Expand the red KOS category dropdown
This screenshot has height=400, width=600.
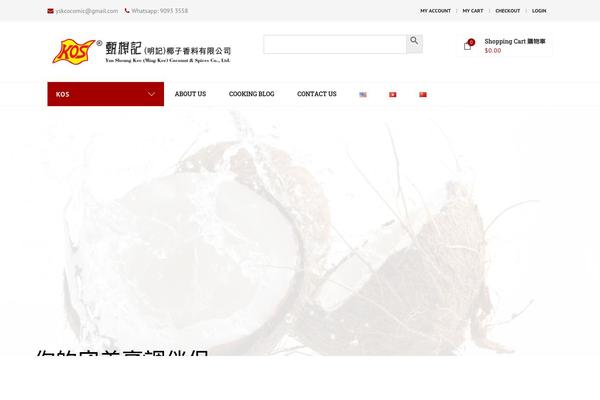[x=106, y=94]
